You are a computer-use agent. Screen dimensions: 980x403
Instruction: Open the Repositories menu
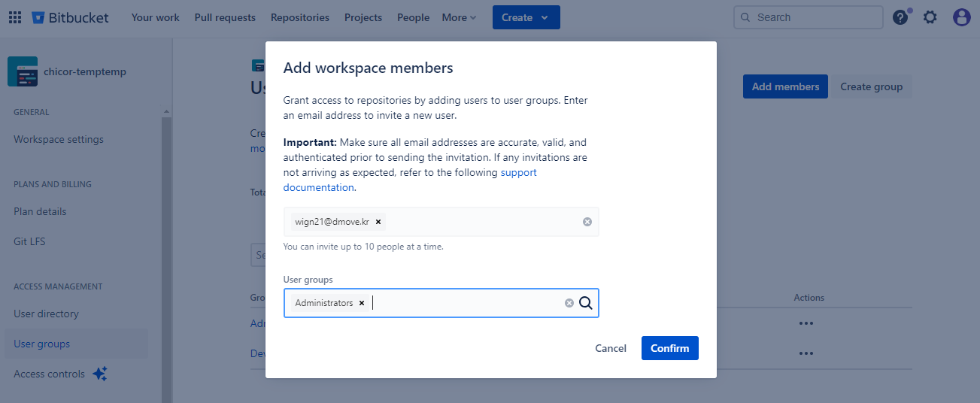point(300,17)
